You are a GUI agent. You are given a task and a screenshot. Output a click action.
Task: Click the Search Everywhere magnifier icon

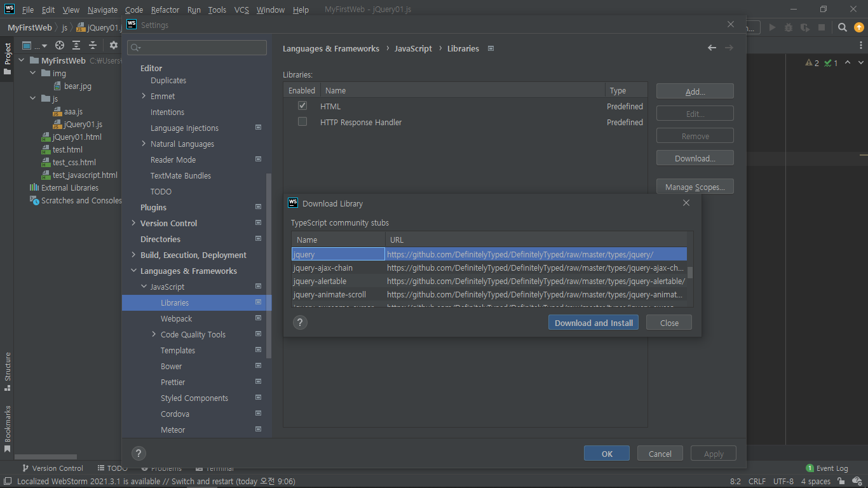tap(843, 27)
